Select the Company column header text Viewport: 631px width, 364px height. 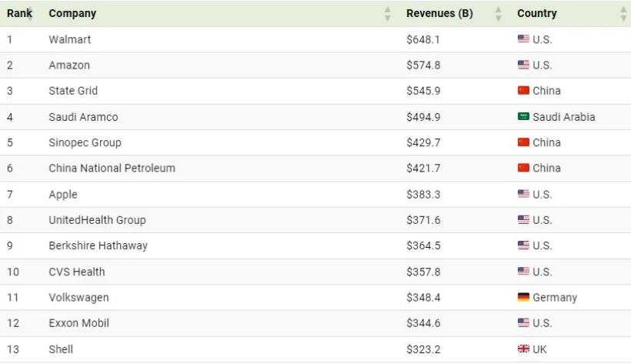(x=72, y=14)
